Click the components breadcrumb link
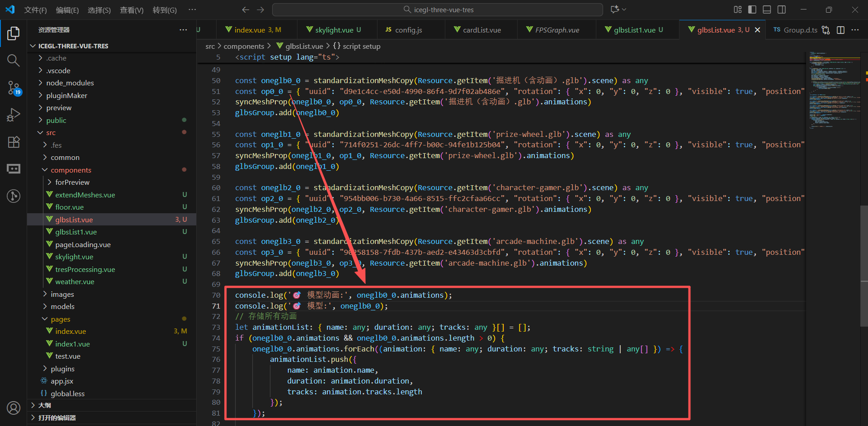The width and height of the screenshot is (868, 426). 244,46
